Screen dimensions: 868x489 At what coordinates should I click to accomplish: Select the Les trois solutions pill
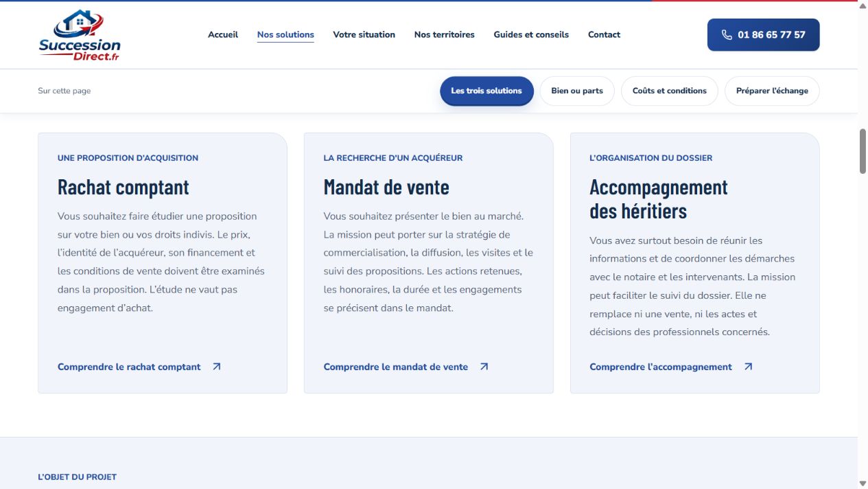[x=486, y=91]
